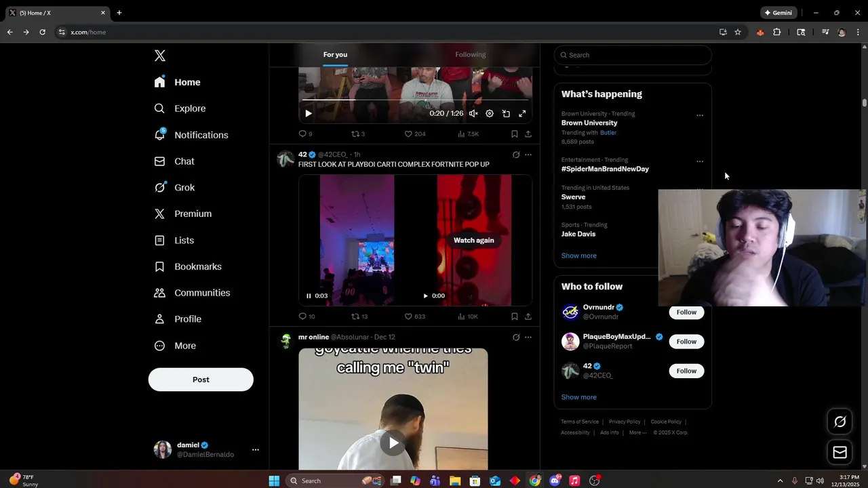
Task: Open a new browser tab
Action: 119,12
